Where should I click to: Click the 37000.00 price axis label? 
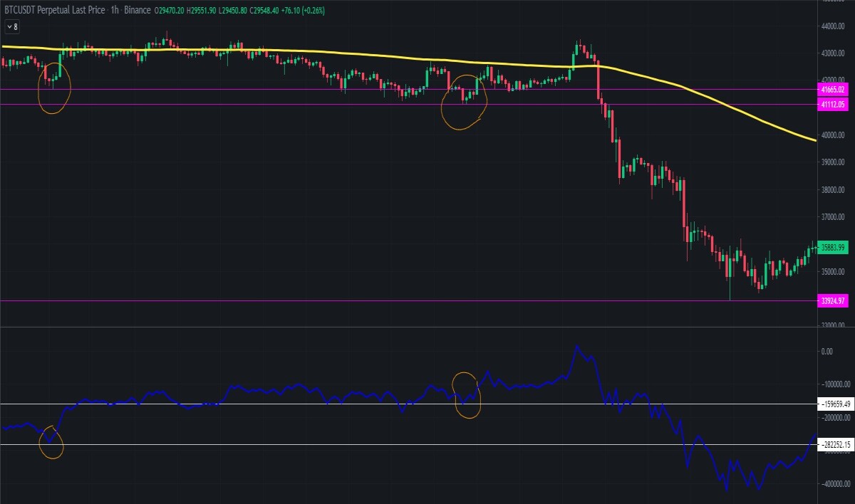click(x=833, y=217)
